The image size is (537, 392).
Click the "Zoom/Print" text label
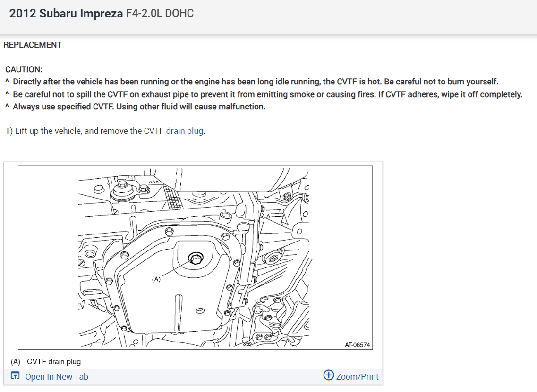coord(357,376)
